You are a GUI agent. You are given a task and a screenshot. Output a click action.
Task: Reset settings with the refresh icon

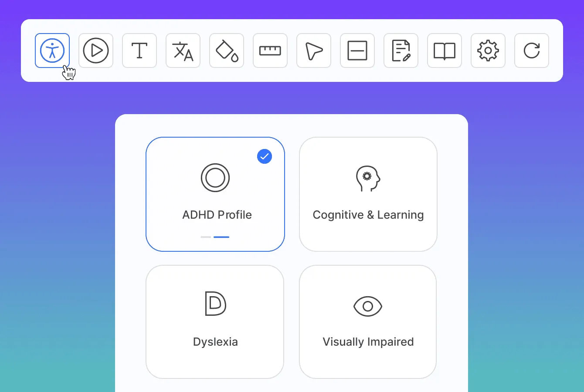point(532,51)
